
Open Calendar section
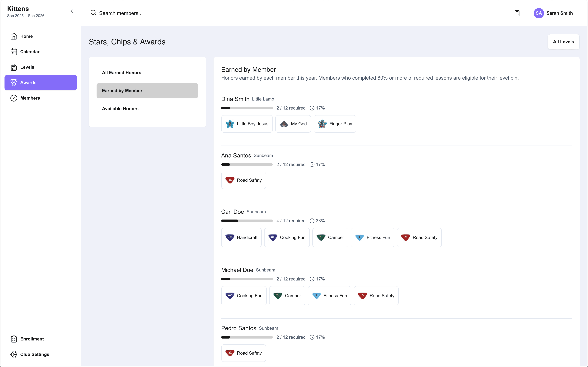point(41,52)
